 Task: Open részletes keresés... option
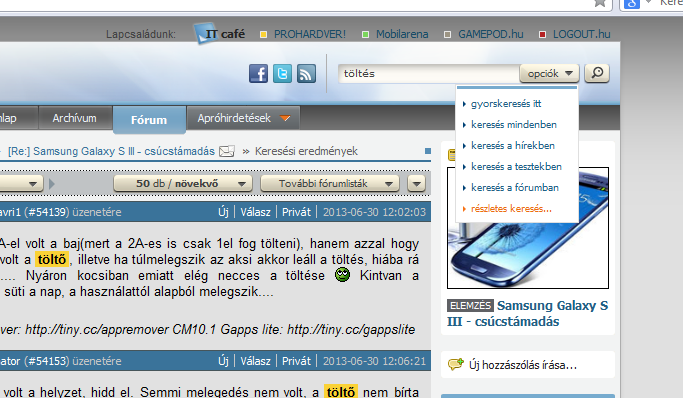(x=511, y=209)
